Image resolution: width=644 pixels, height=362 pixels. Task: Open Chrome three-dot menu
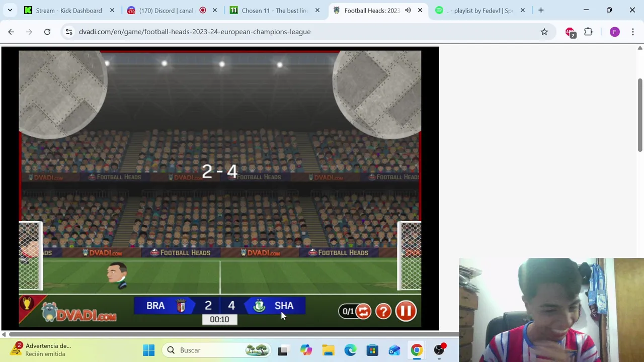[633, 32]
